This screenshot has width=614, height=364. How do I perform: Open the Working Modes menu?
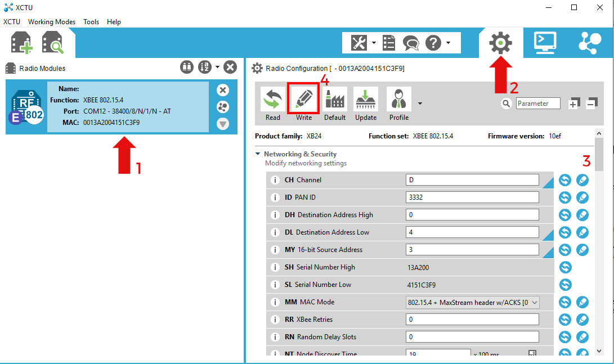tap(52, 22)
